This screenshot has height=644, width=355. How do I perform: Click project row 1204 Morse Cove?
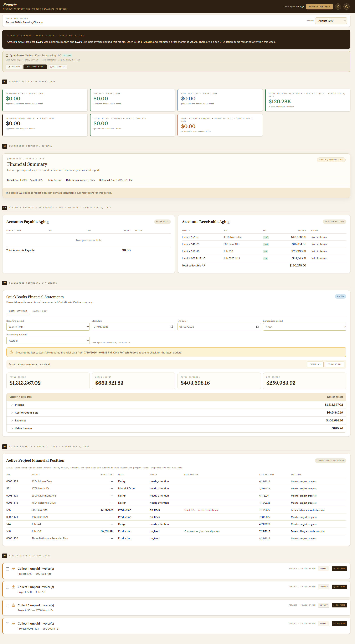click(176, 481)
